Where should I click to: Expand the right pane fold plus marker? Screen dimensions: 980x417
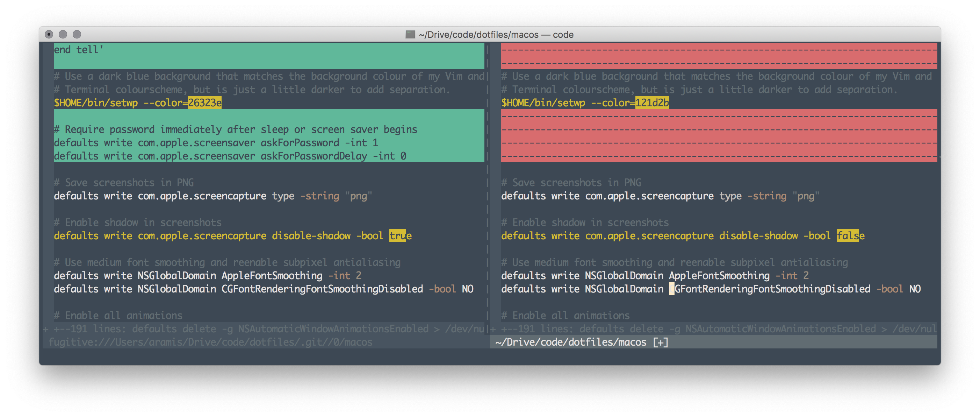[x=493, y=329]
